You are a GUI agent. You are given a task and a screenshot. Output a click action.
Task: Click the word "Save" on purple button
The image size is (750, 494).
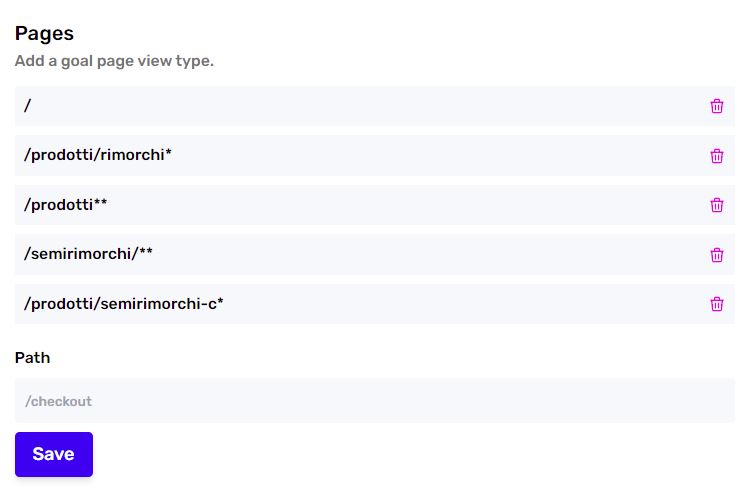(54, 454)
